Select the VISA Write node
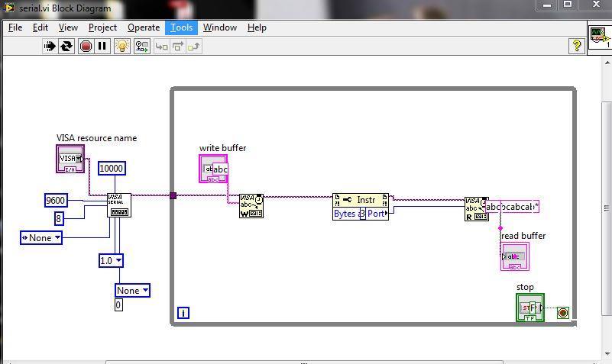612x364 pixels. [x=251, y=206]
